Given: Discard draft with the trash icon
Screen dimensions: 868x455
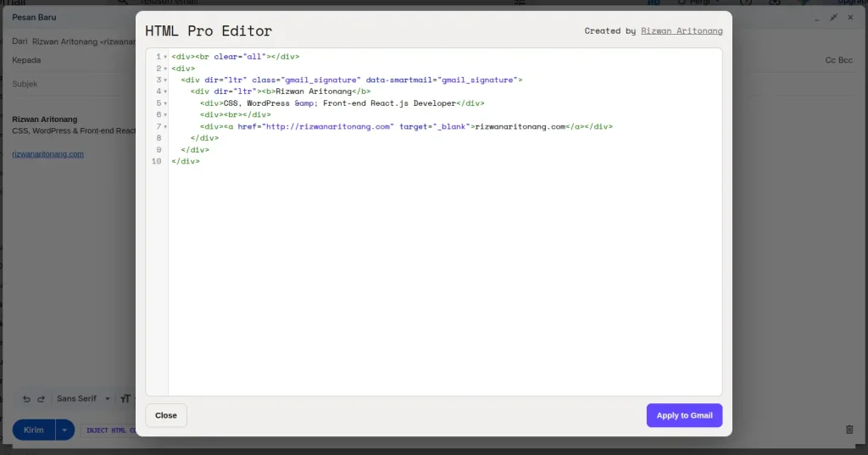Looking at the screenshot, I should [x=849, y=430].
